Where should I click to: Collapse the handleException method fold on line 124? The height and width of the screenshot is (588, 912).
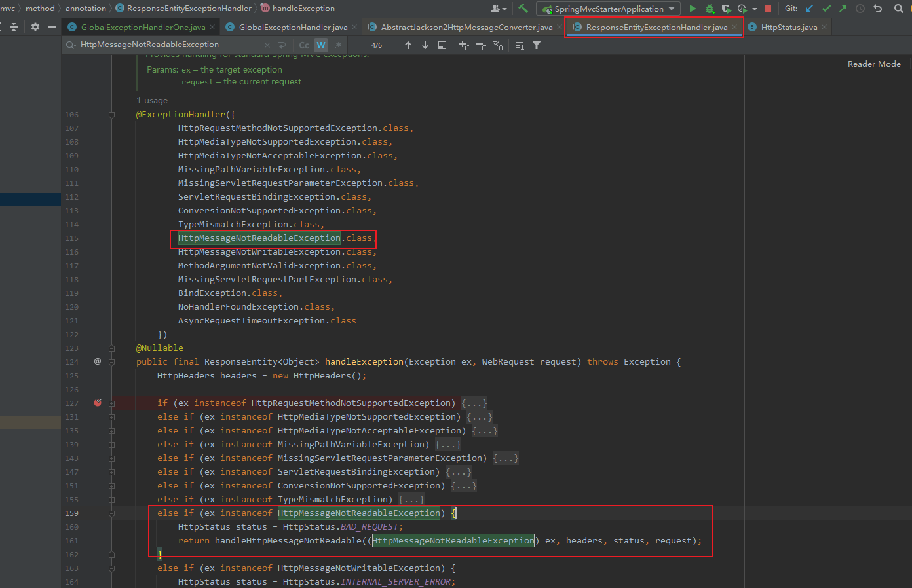111,362
